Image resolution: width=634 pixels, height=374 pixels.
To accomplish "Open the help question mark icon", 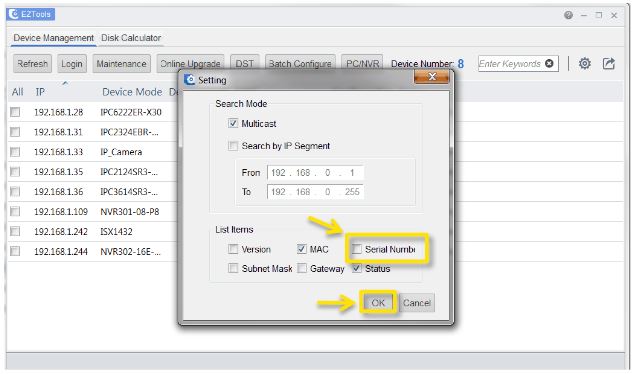I will click(x=568, y=15).
